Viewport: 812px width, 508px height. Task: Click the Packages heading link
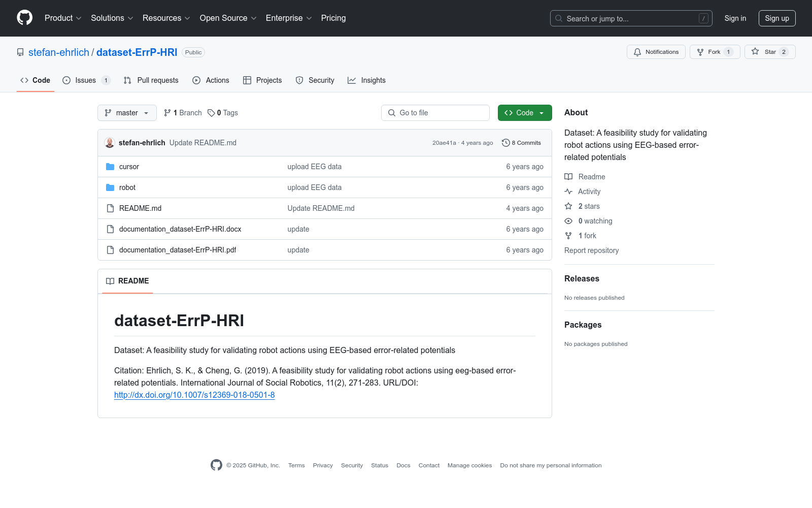pyautogui.click(x=583, y=325)
